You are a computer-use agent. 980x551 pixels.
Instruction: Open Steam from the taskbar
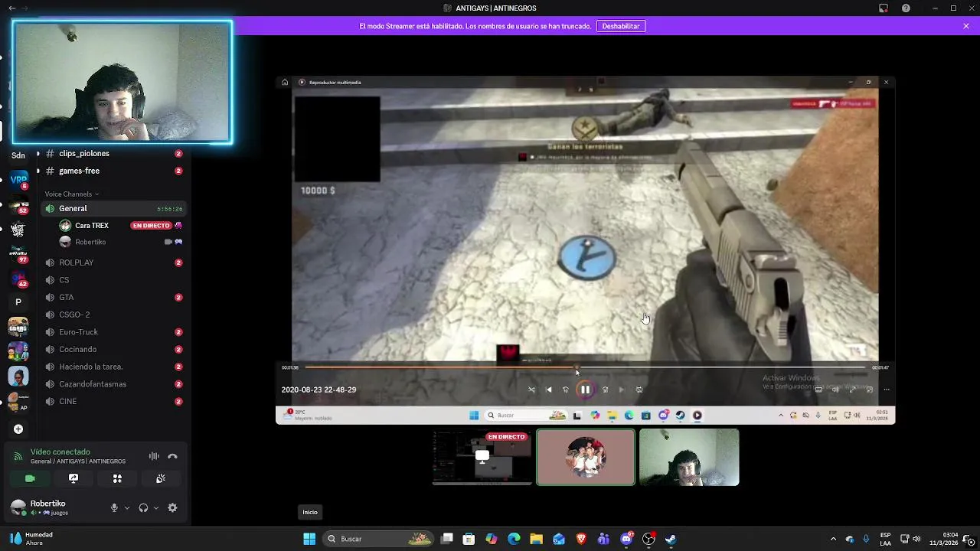[671, 539]
